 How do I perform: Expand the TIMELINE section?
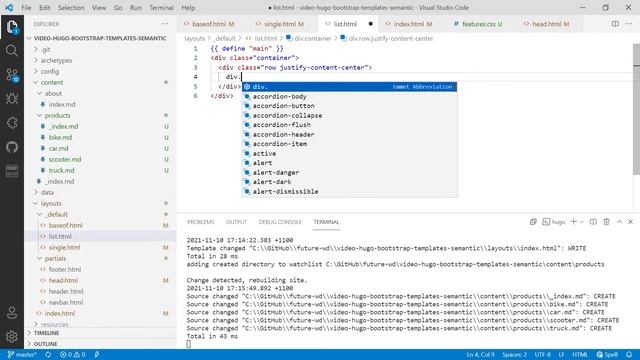click(100, 333)
